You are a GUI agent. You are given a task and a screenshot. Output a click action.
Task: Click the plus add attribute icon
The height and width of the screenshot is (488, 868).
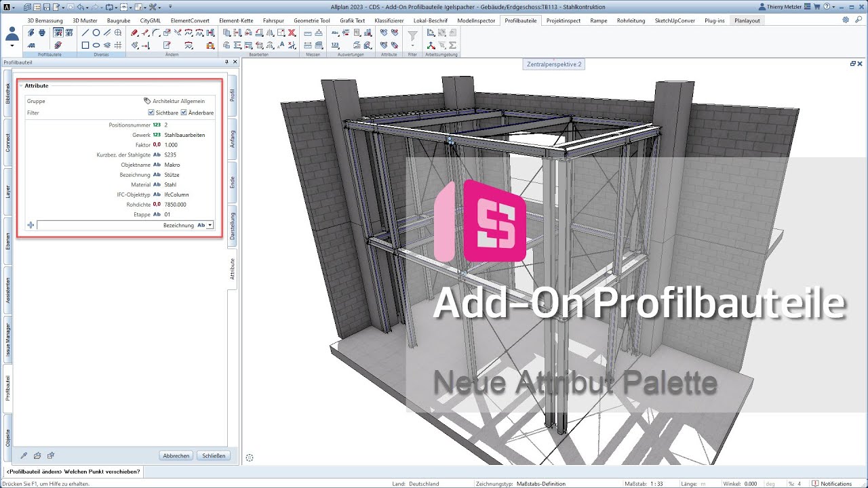[31, 225]
